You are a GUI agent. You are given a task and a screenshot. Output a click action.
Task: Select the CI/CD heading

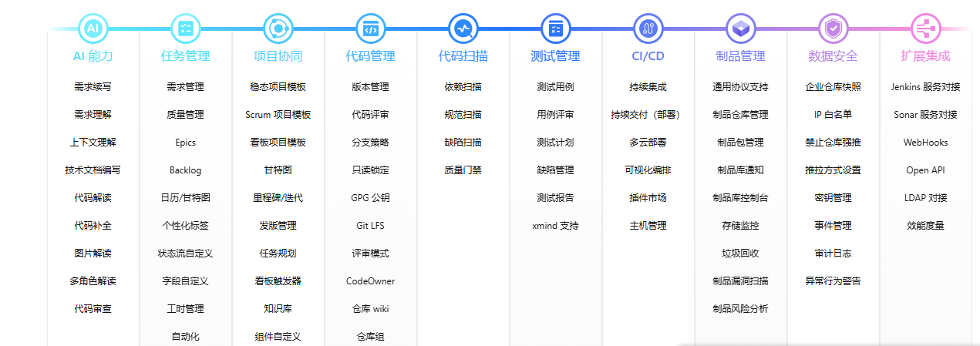(648, 56)
